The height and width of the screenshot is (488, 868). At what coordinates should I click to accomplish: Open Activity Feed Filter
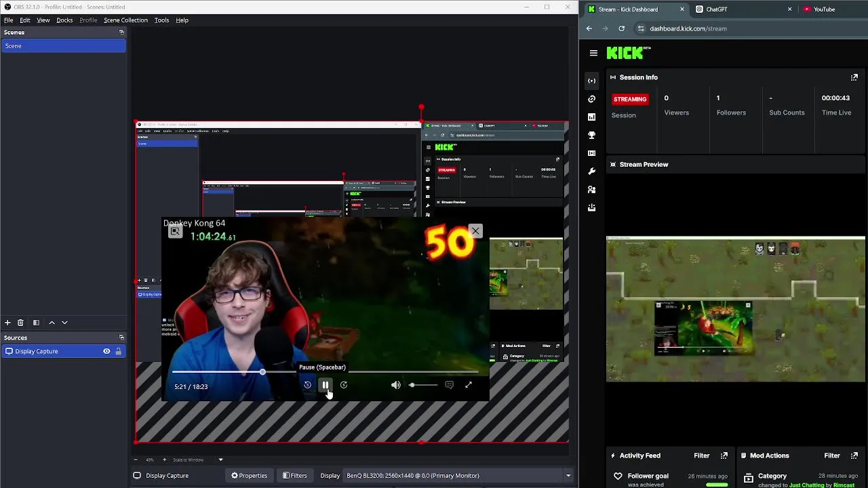point(701,455)
